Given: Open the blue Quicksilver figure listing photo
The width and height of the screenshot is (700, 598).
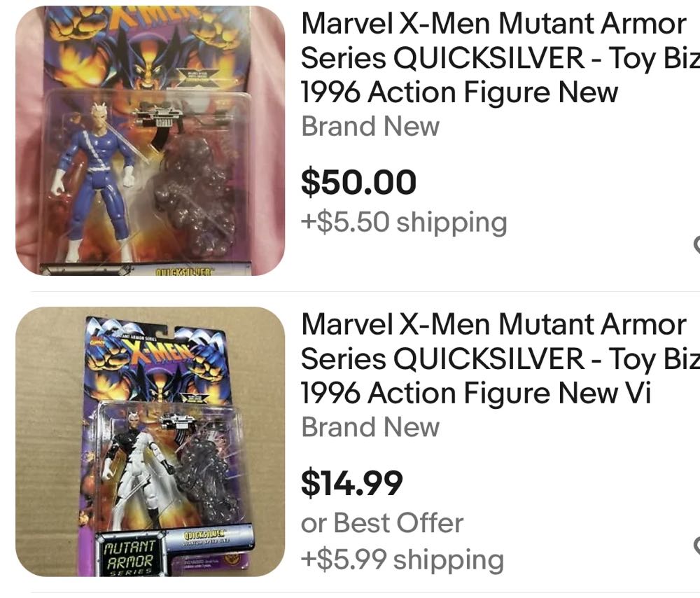Looking at the screenshot, I should pos(150,140).
